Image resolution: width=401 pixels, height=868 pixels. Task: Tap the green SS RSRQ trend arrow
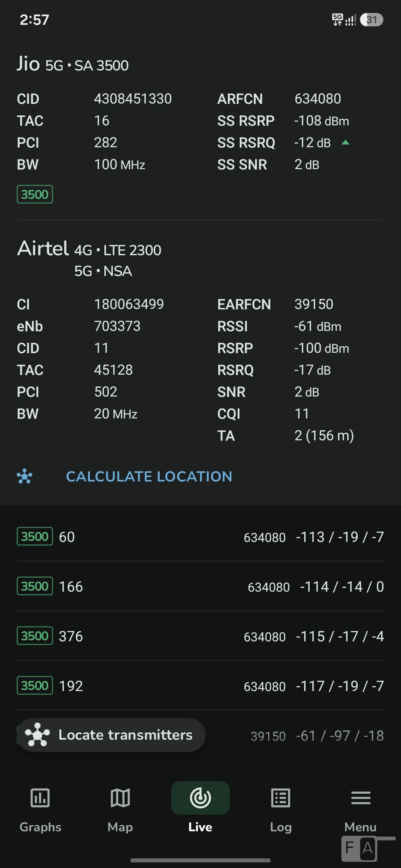[x=345, y=142]
